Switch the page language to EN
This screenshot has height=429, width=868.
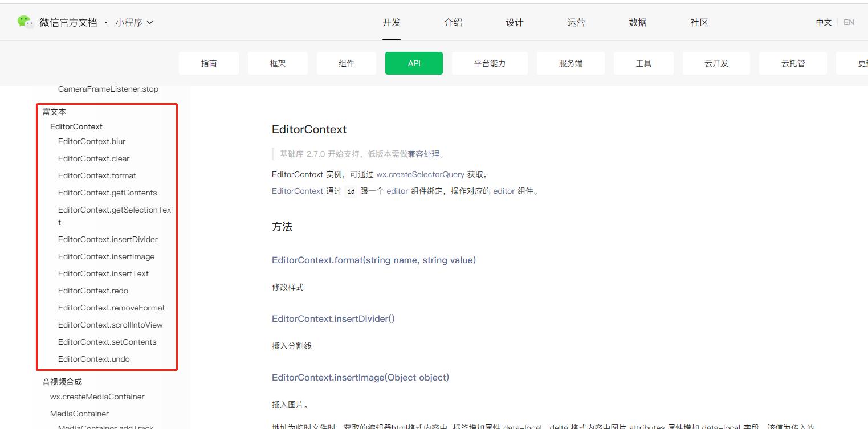point(849,22)
